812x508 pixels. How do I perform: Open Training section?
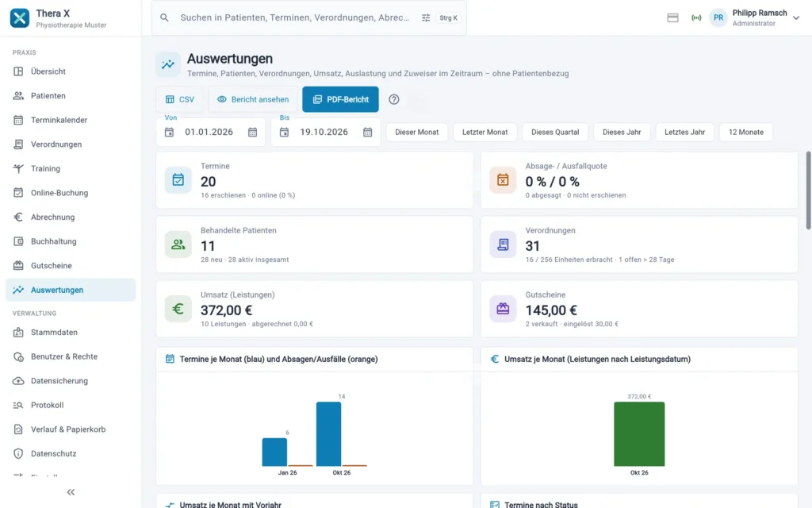coord(71,168)
